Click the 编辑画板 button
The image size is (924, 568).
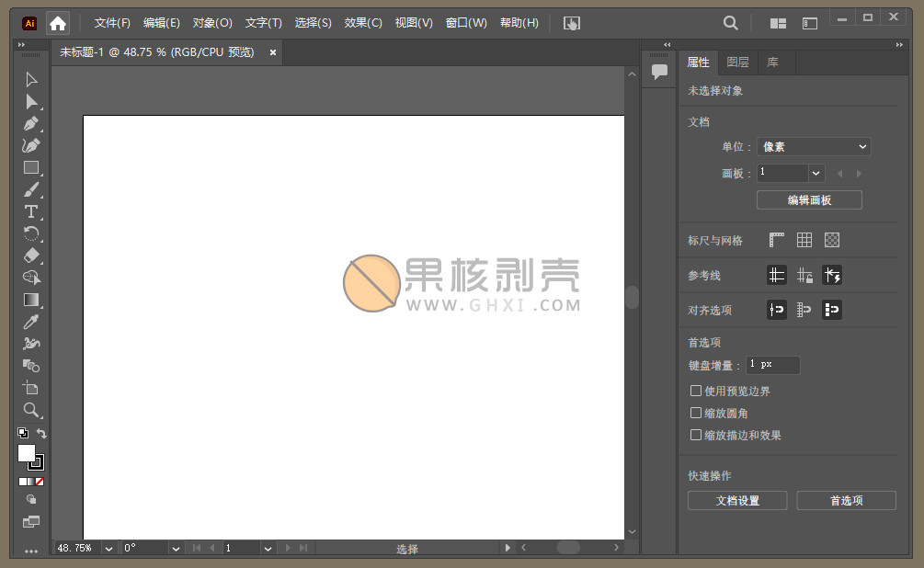click(x=809, y=200)
